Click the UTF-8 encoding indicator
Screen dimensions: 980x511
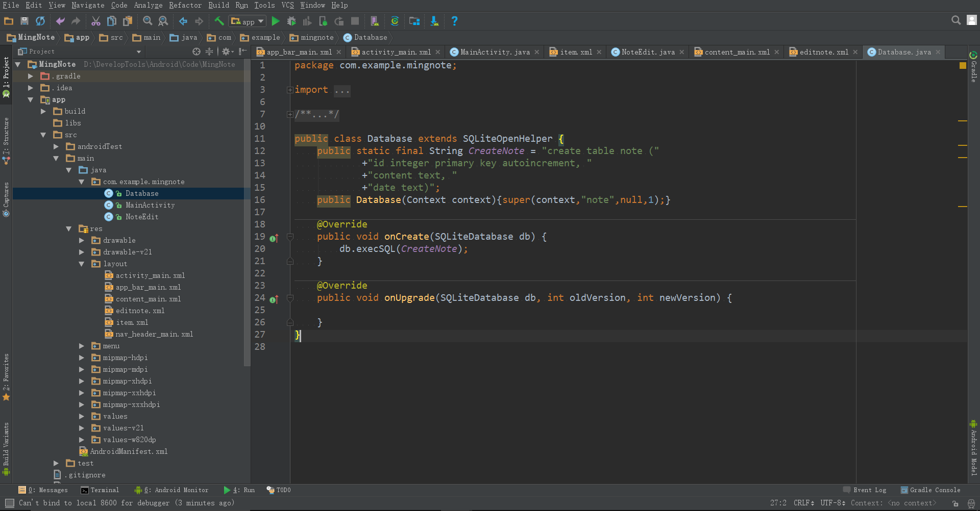click(833, 503)
